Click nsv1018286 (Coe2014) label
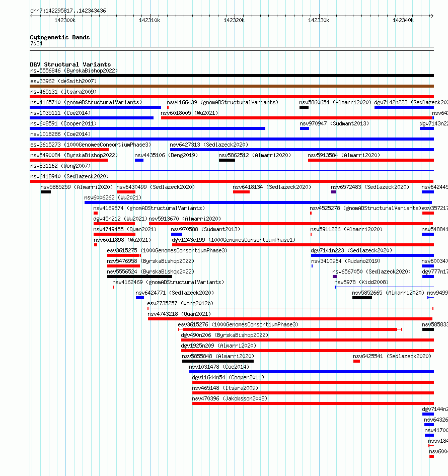This screenshot has height=476, width=448. click(x=60, y=134)
